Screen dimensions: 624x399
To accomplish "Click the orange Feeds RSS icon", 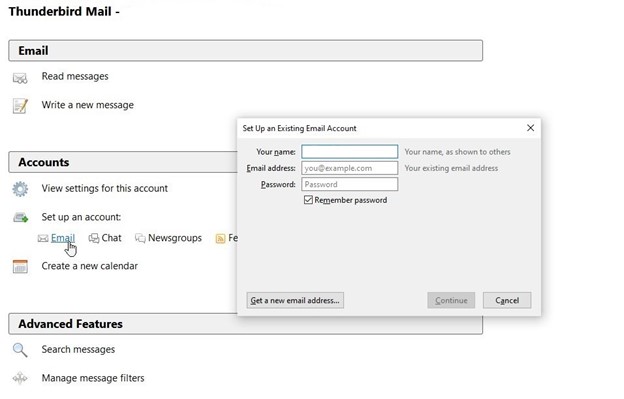I will [220, 238].
